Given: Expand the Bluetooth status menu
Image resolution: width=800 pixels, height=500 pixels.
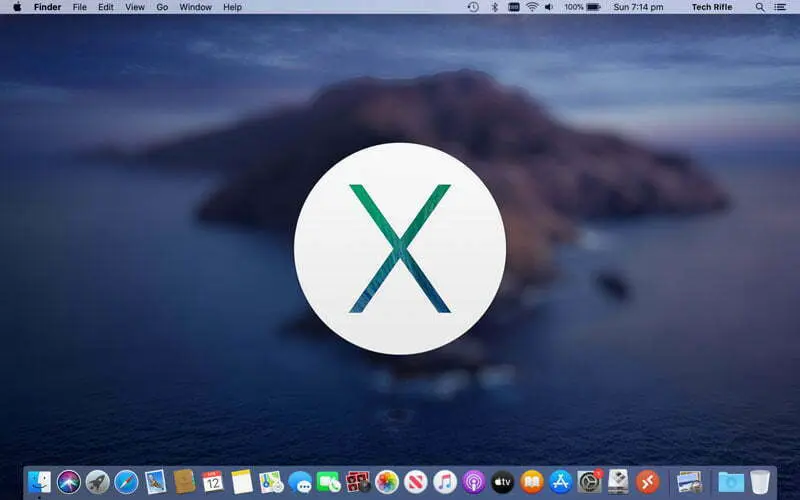Looking at the screenshot, I should pos(494,7).
